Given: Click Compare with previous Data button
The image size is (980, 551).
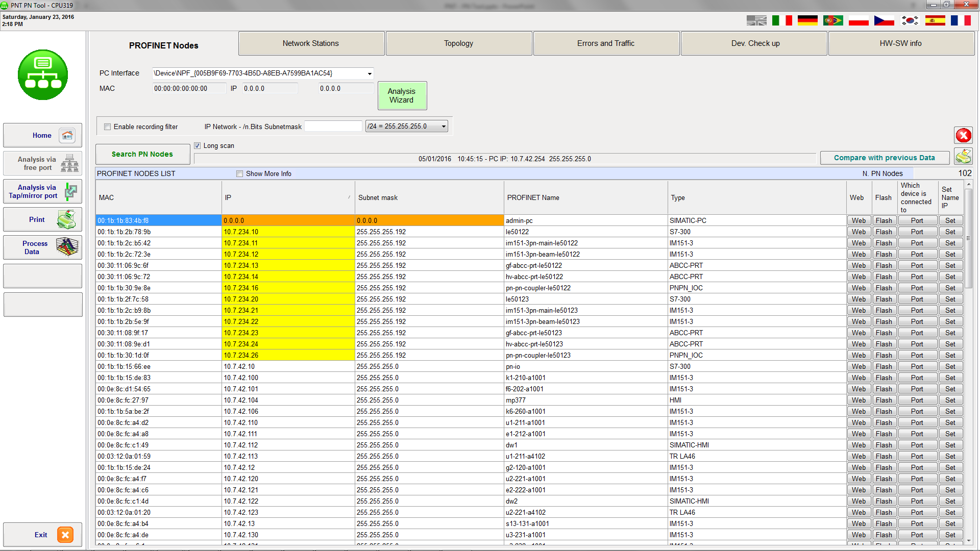Looking at the screenshot, I should click(x=885, y=159).
